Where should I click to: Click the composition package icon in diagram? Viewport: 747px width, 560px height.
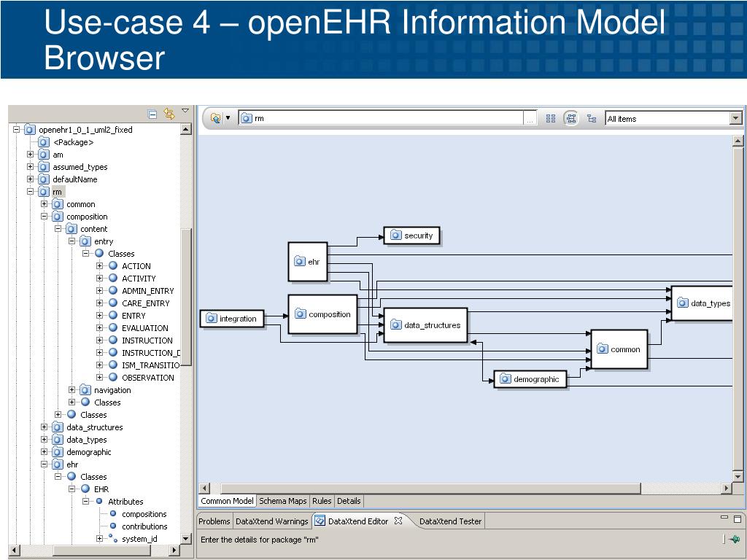(x=300, y=314)
